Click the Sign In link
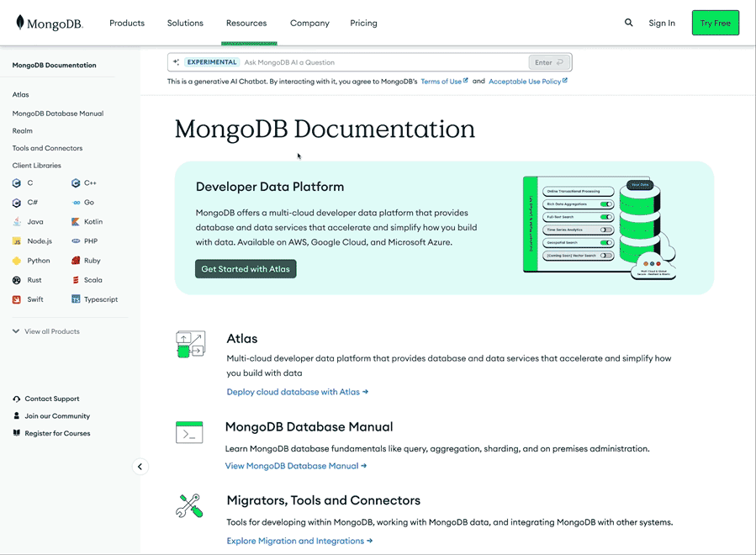 click(x=662, y=24)
